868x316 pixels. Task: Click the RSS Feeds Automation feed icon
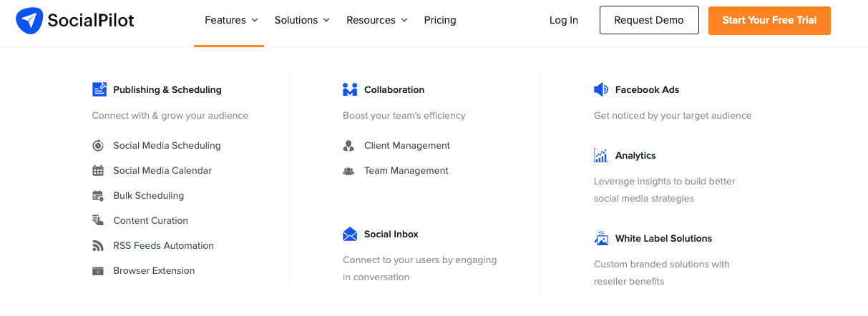click(98, 246)
